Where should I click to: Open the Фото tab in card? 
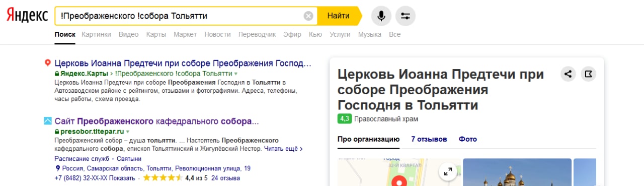[468, 139]
